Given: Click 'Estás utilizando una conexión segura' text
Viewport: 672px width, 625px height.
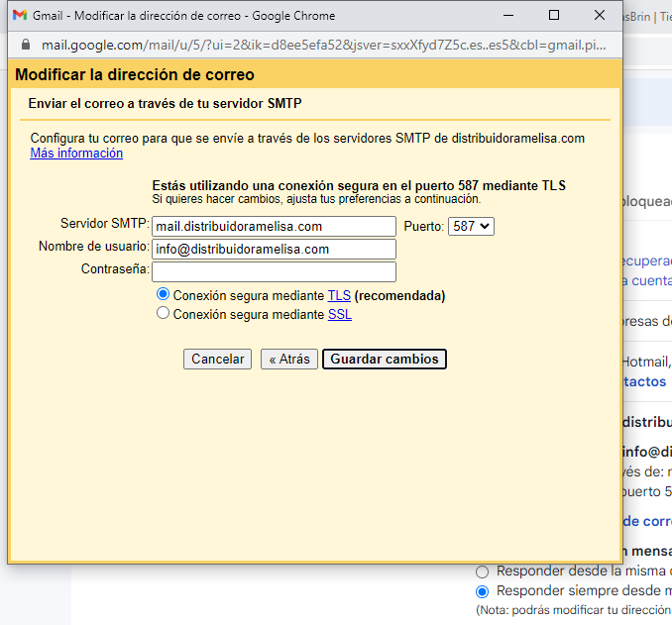Looking at the screenshot, I should click(359, 185).
